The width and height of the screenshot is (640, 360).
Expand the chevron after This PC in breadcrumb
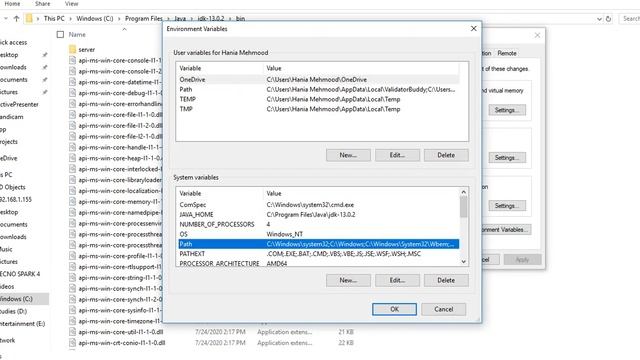70,18
